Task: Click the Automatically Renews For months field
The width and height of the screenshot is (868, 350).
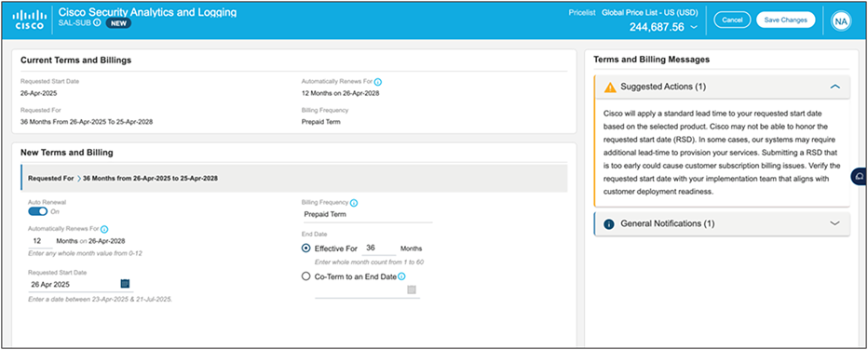Action: (40, 241)
